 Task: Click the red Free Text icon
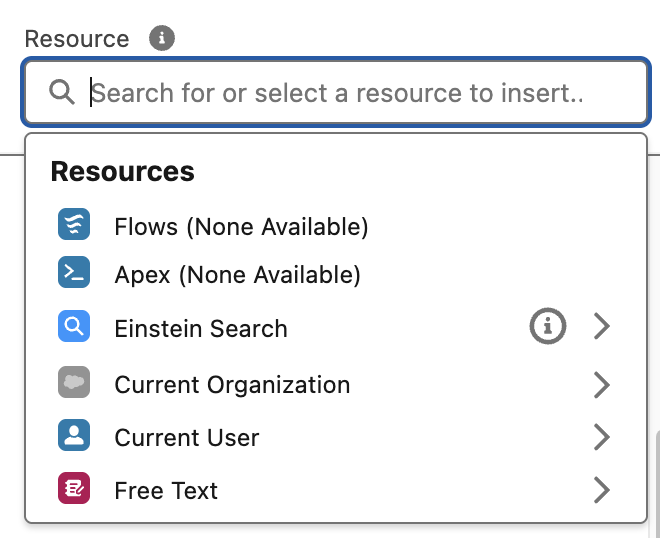(x=74, y=490)
